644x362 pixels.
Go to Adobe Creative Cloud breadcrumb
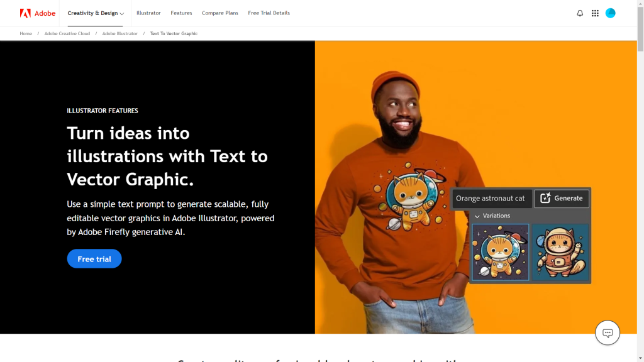pos(67,34)
